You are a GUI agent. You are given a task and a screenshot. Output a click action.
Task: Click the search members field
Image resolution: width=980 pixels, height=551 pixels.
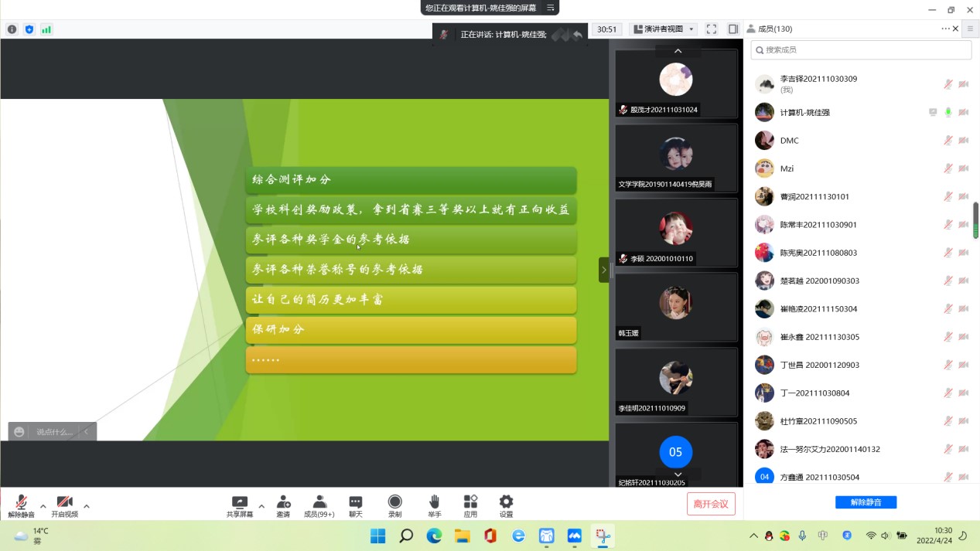pos(861,49)
